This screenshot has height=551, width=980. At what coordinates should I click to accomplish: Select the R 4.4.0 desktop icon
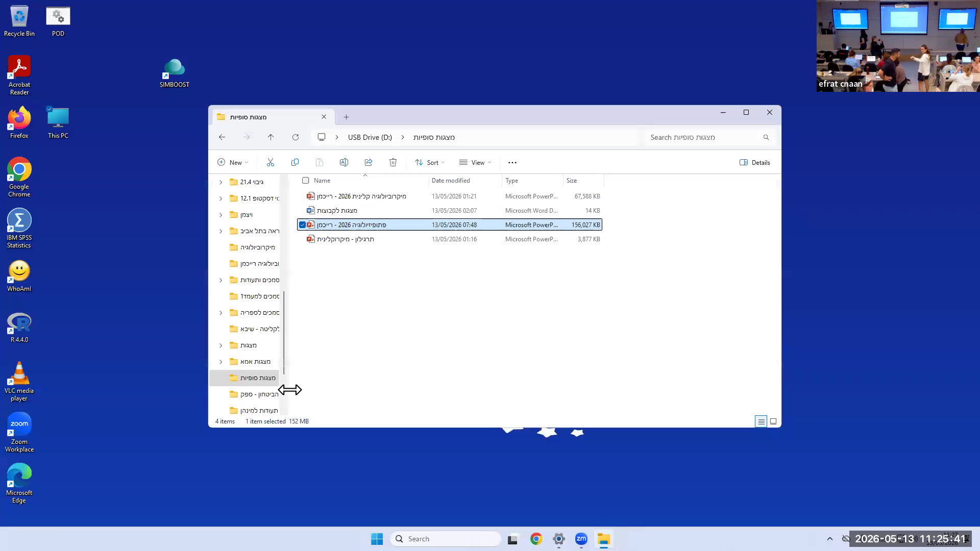(19, 328)
